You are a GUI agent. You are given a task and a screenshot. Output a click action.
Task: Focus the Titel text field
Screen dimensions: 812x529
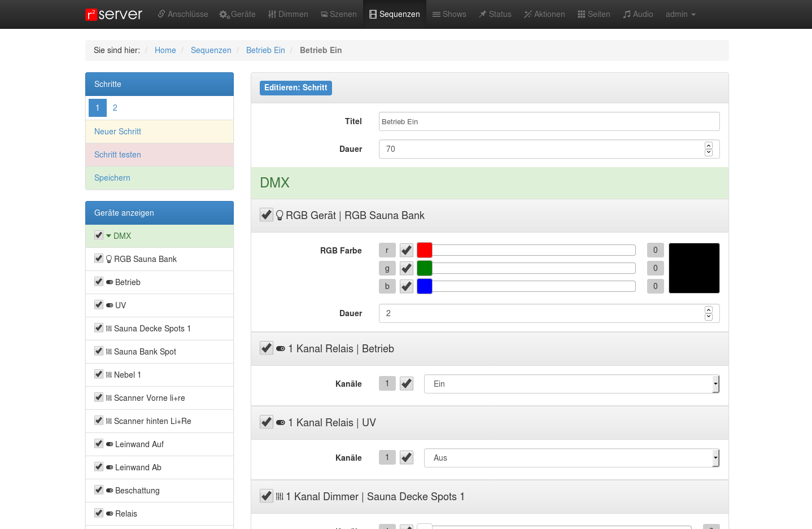(x=549, y=121)
